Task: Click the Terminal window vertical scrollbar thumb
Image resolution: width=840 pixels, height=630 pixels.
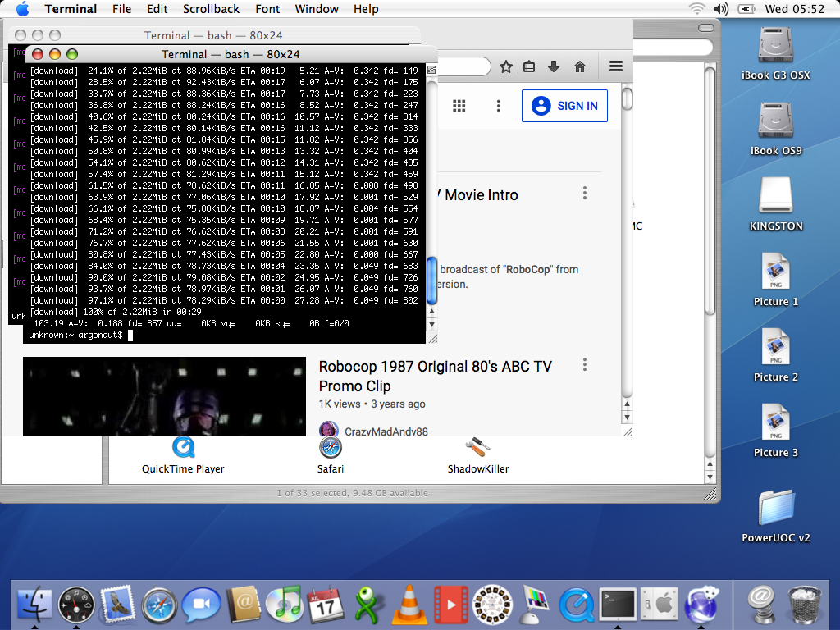Action: point(431,281)
